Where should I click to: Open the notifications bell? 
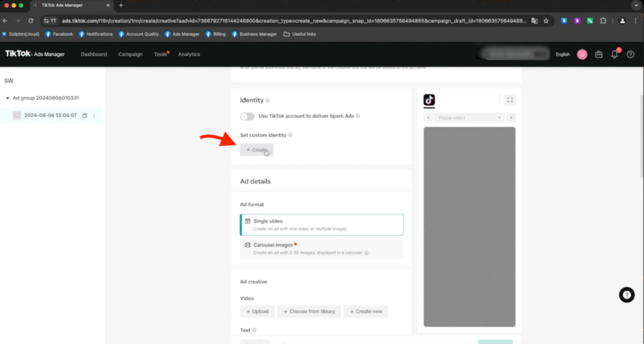pos(614,54)
